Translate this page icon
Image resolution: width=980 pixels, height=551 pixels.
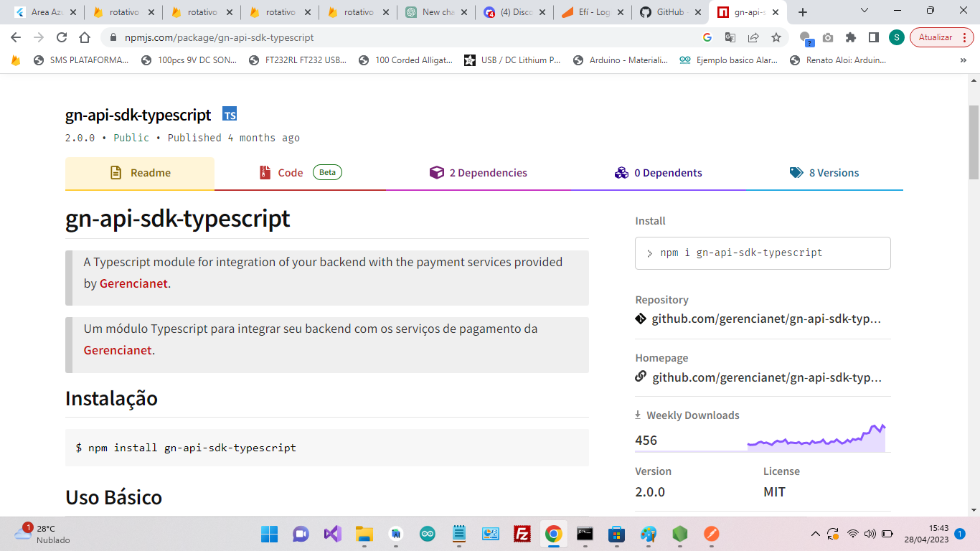point(730,37)
